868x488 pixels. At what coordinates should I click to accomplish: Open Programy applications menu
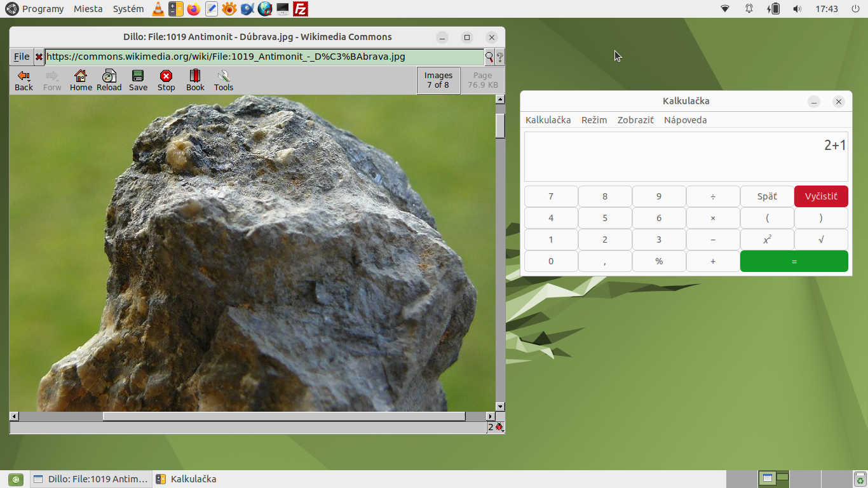[x=43, y=9]
